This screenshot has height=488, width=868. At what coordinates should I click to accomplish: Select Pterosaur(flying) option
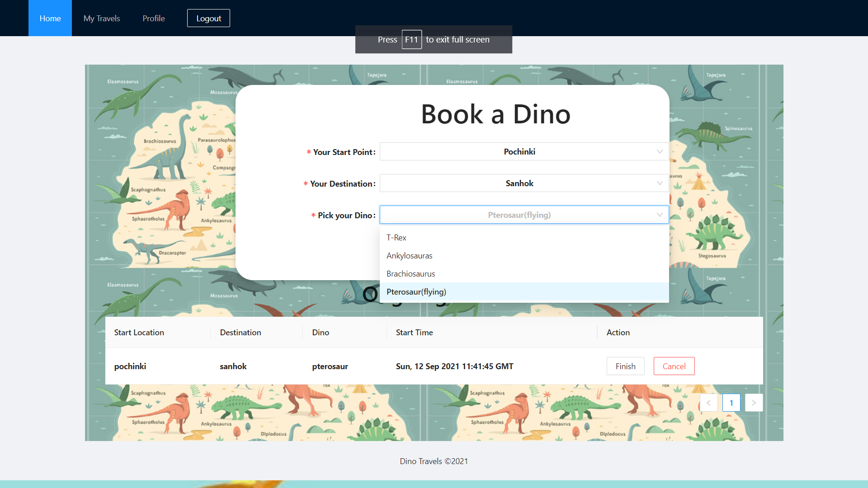[416, 292]
